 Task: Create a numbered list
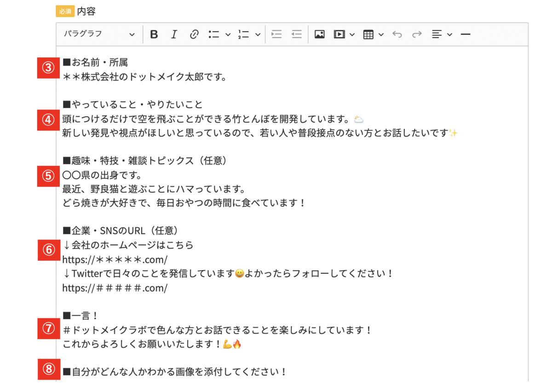pos(243,34)
